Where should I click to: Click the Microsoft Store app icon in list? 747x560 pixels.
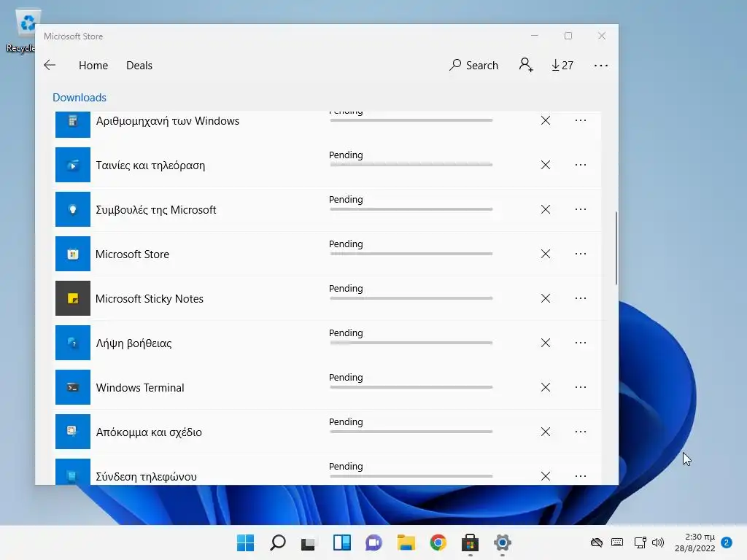(x=73, y=254)
